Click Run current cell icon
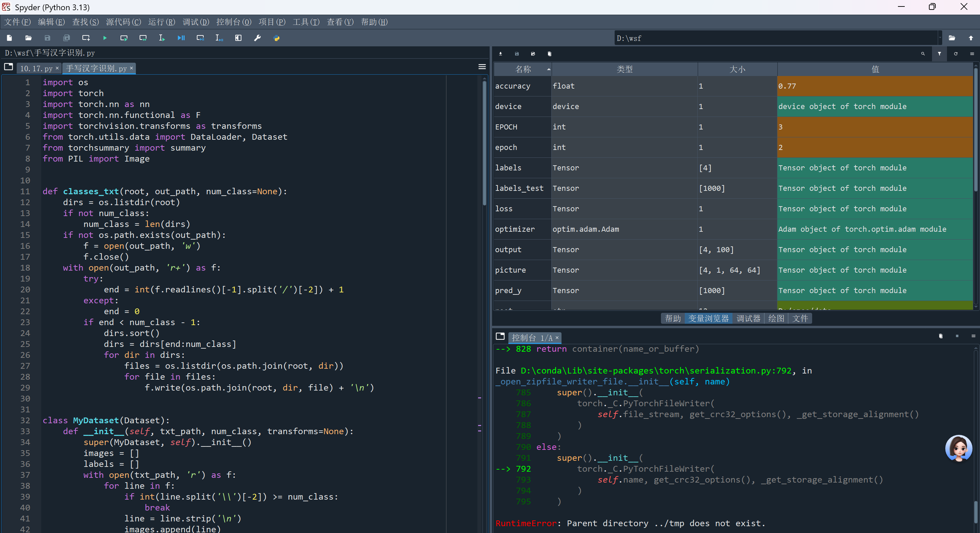This screenshot has height=533, width=980. (x=124, y=38)
